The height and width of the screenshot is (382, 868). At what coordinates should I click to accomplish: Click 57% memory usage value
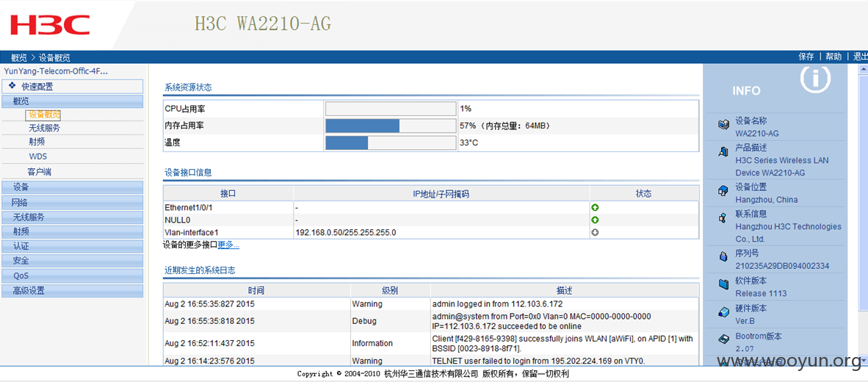tap(468, 126)
